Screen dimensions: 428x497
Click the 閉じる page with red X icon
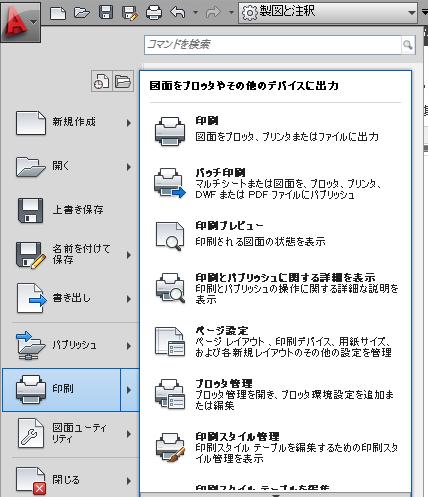point(31,481)
